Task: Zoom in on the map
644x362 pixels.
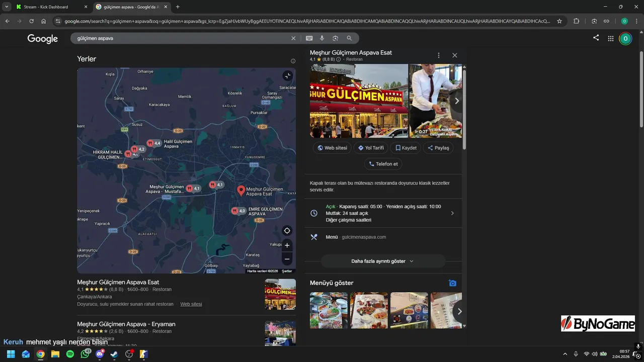Action: click(287, 245)
